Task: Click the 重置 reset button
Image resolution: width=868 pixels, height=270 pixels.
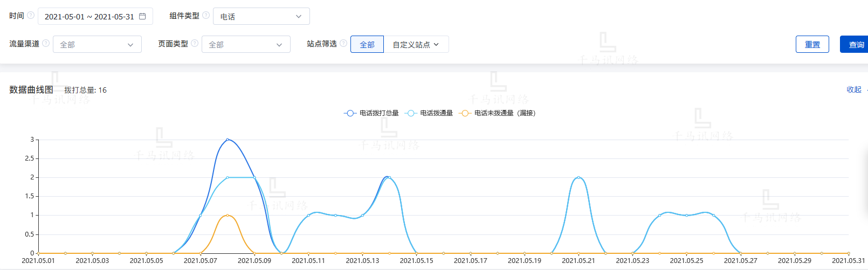Action: [812, 45]
